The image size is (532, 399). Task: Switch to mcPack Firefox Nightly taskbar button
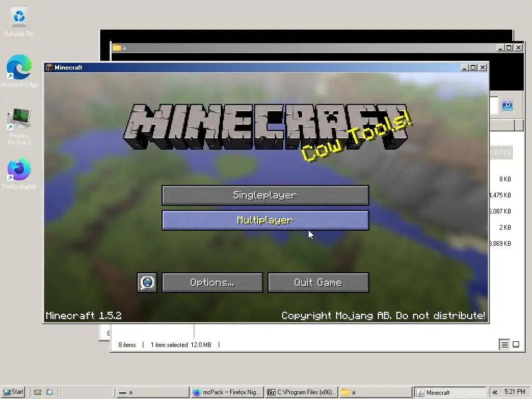[x=227, y=392]
